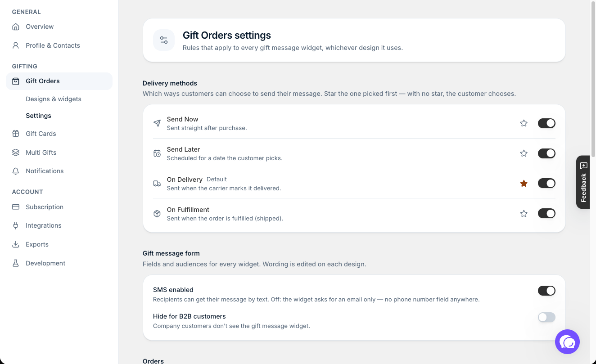Screen dimensions: 596x364
Task: Click the Exports download icon
Action: click(16, 244)
